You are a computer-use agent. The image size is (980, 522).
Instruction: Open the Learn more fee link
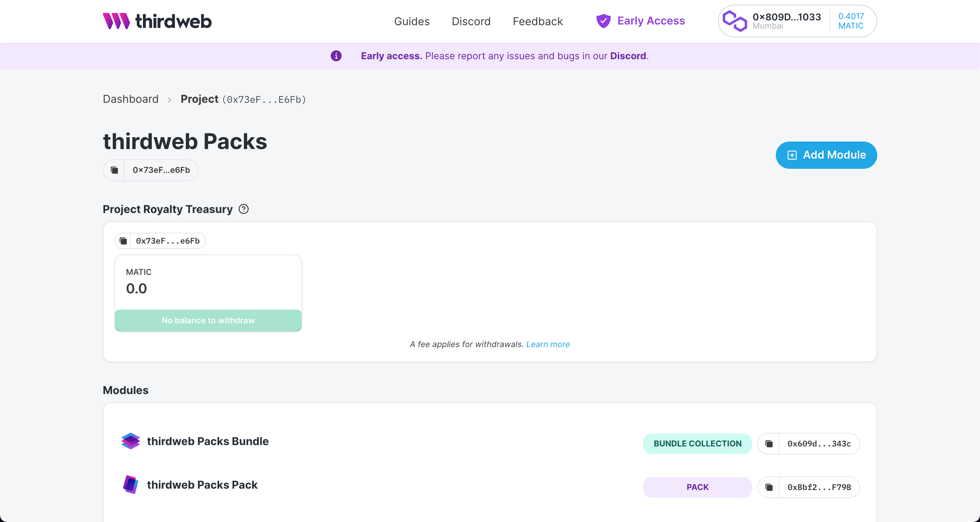pyautogui.click(x=548, y=344)
